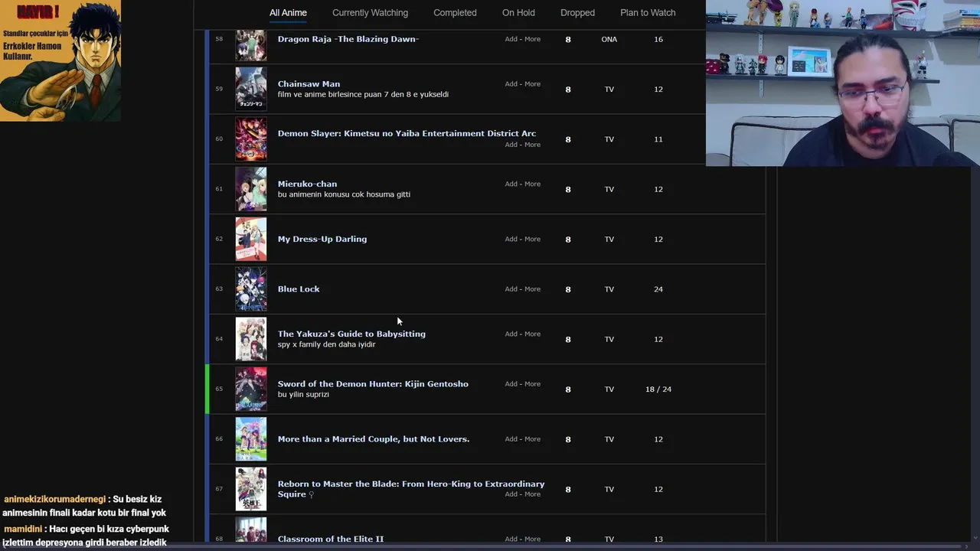Open Classroom of the Elite II link
980x551 pixels.
point(330,539)
